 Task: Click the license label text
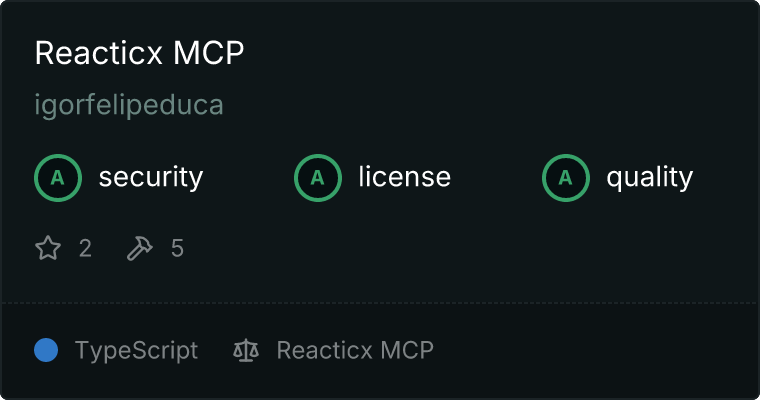point(404,176)
